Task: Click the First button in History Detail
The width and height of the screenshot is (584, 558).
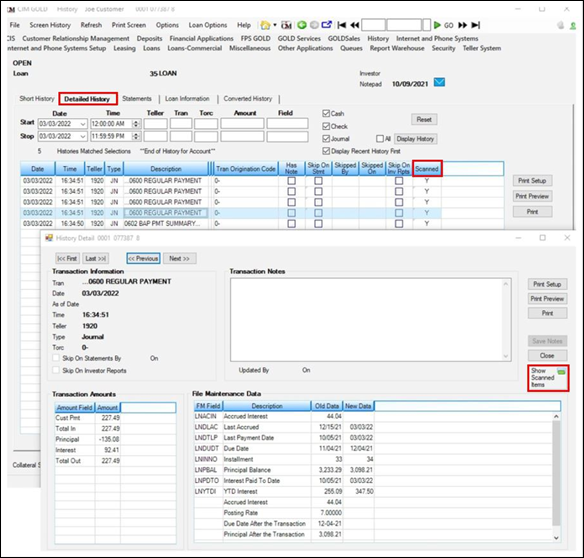Action: pos(67,259)
